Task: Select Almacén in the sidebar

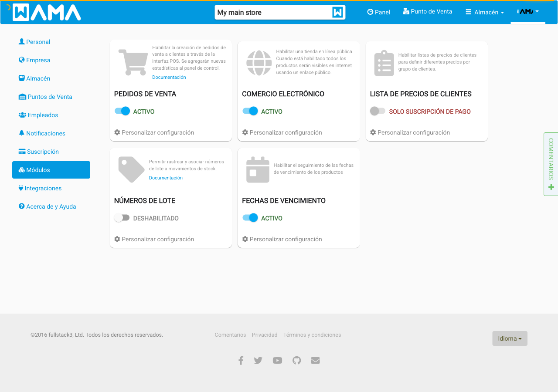Action: tap(51, 78)
